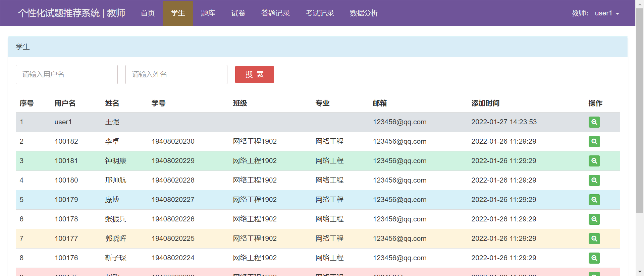Click the username cell 100179
Screen dimensions: 644x276
(x=66, y=200)
